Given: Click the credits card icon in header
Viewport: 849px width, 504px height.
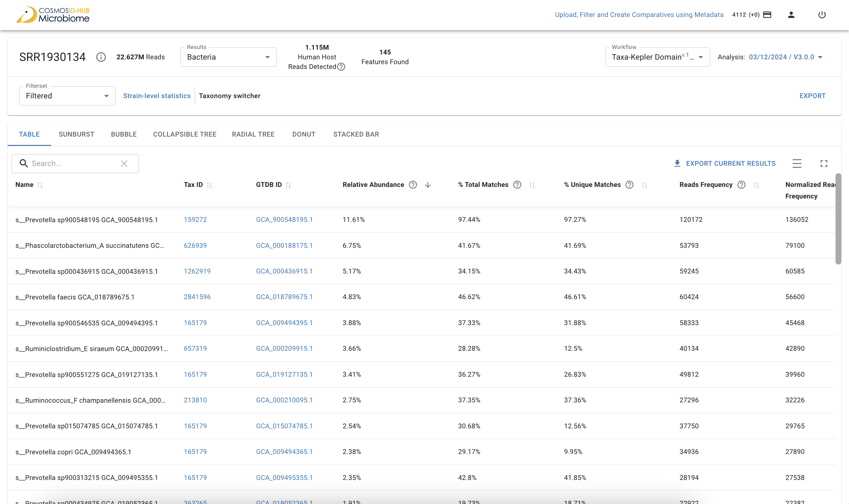Looking at the screenshot, I should [x=767, y=15].
